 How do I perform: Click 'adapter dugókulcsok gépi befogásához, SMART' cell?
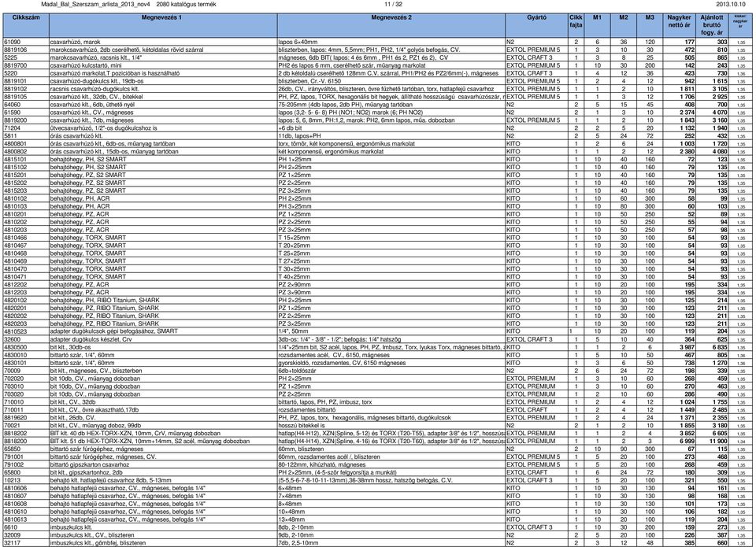113,331
